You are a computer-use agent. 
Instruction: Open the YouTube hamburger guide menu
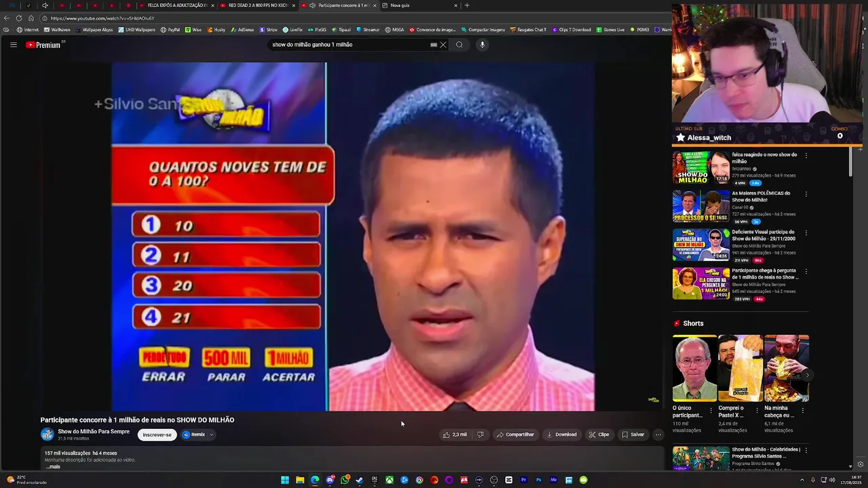coord(13,45)
